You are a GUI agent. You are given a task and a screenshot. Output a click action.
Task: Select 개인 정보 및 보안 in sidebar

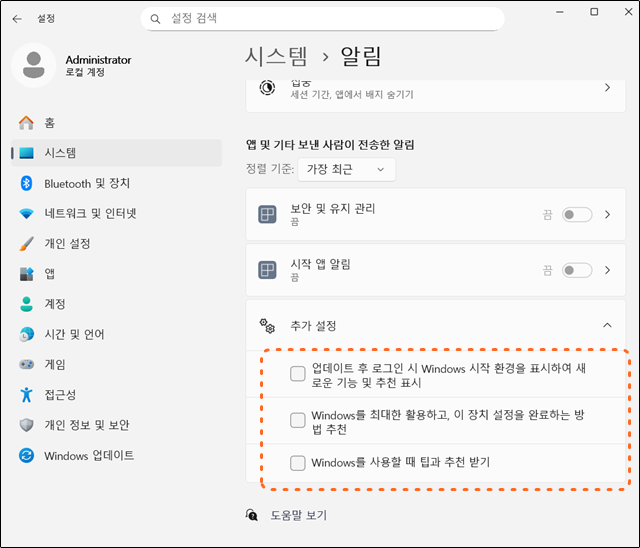pyautogui.click(x=116, y=425)
